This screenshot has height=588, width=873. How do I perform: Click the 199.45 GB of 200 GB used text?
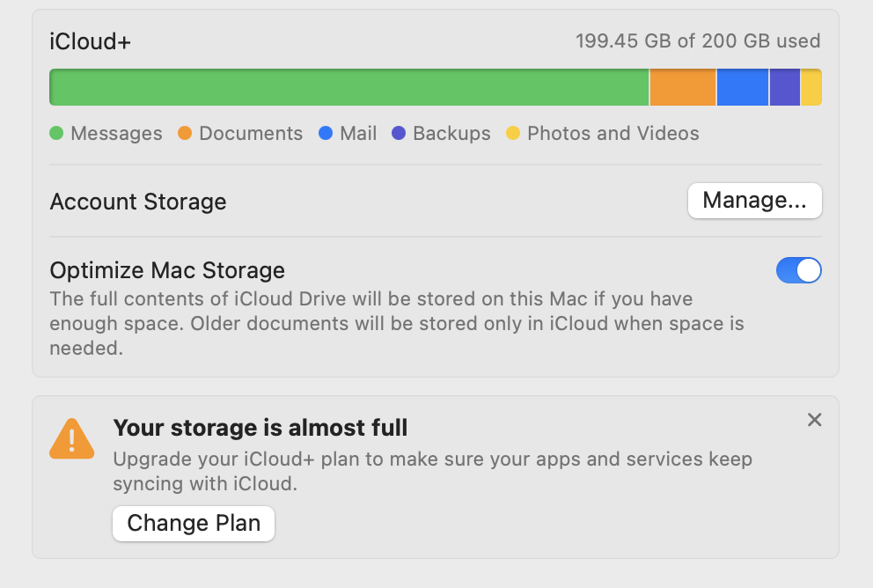tap(698, 40)
